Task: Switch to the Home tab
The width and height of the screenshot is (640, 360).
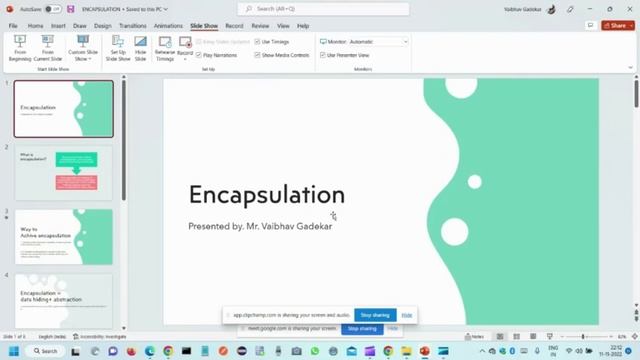Action: click(x=36, y=26)
